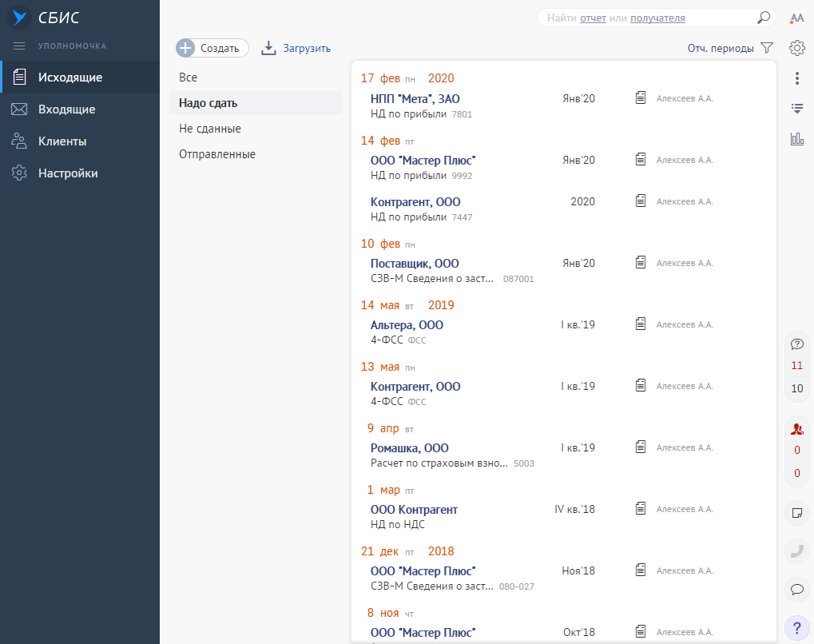The height and width of the screenshot is (644, 814).
Task: Expand the Отч. периоды filter
Action: coord(730,48)
